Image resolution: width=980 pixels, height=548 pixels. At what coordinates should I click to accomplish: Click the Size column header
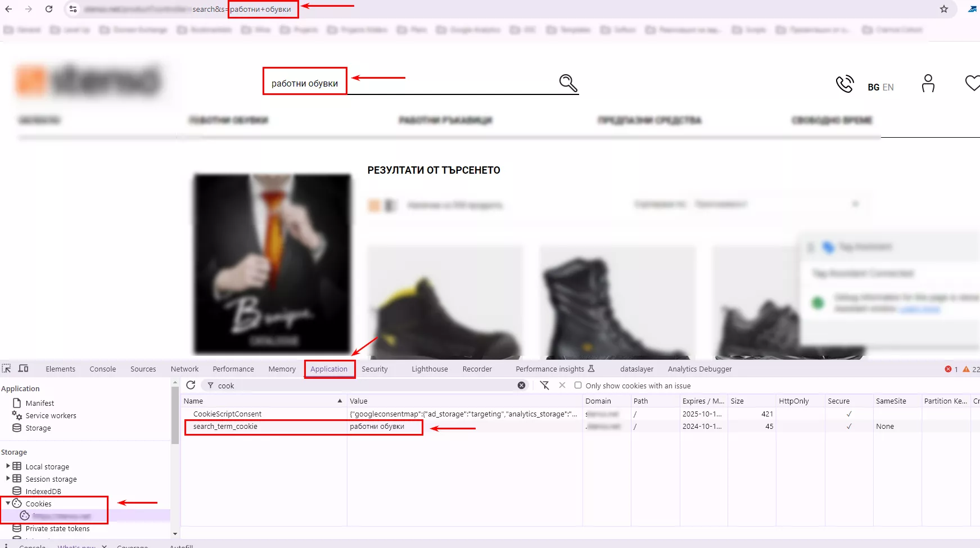click(x=752, y=401)
